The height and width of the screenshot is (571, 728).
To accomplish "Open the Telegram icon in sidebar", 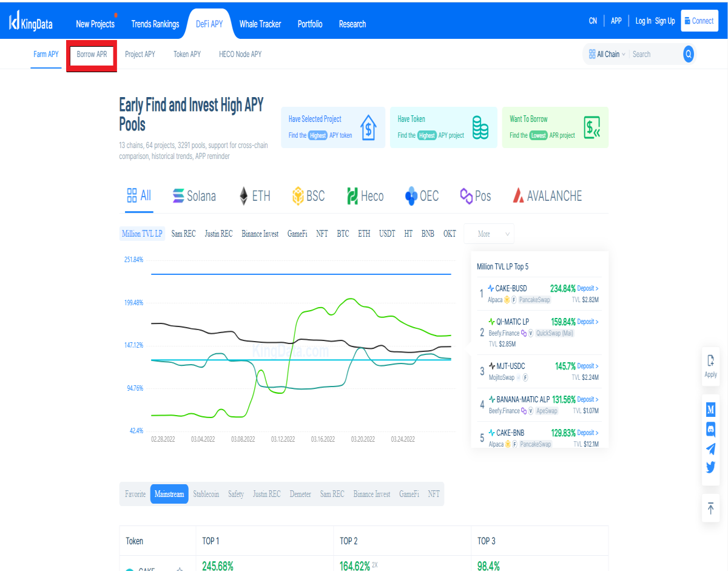I will (710, 448).
